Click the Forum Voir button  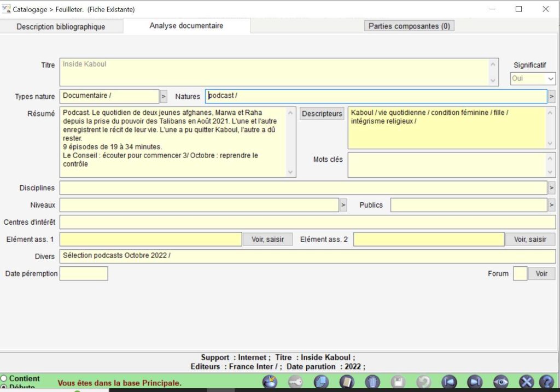(x=541, y=273)
